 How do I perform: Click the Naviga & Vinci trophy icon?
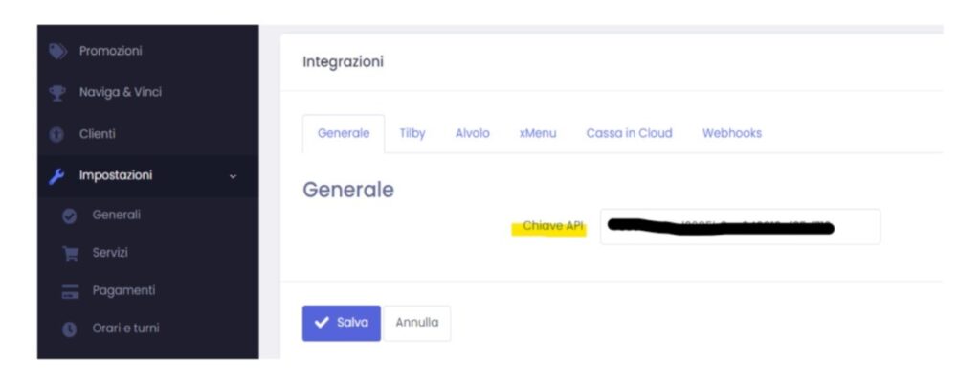(x=56, y=93)
